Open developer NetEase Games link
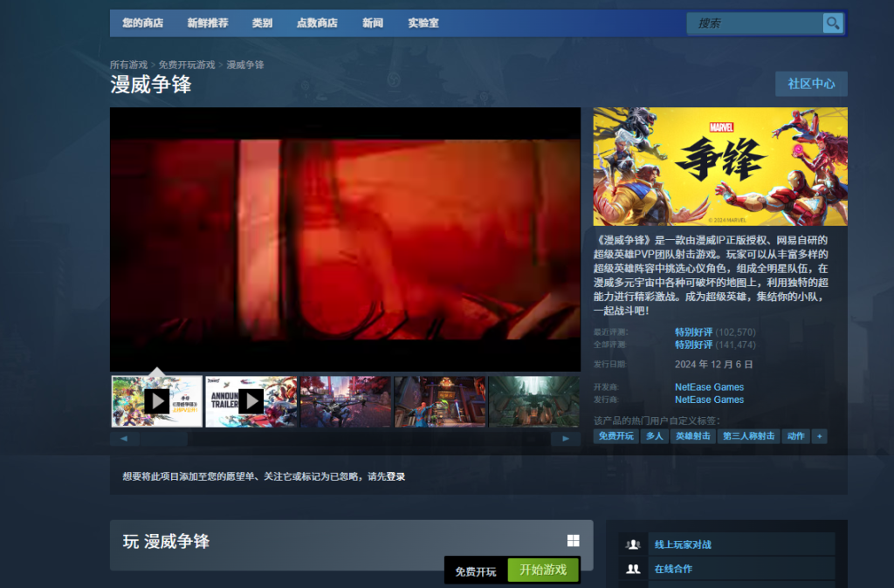 tap(709, 386)
